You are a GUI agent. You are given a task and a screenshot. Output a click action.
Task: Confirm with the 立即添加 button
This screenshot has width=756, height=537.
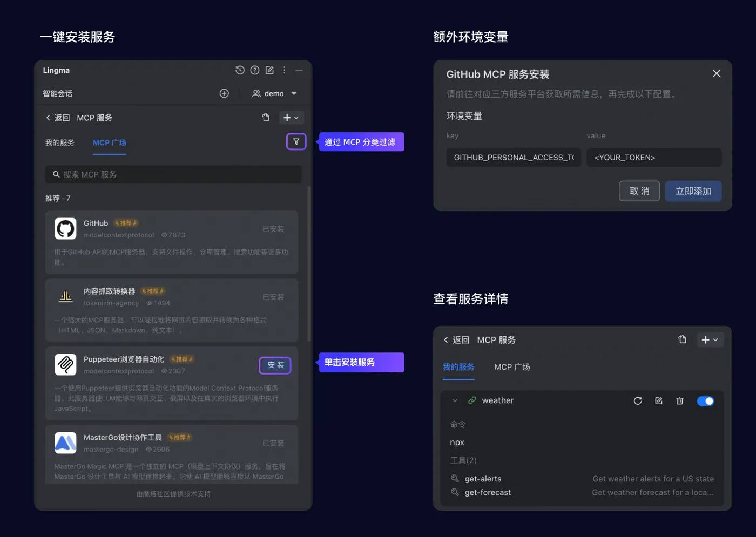pos(693,191)
